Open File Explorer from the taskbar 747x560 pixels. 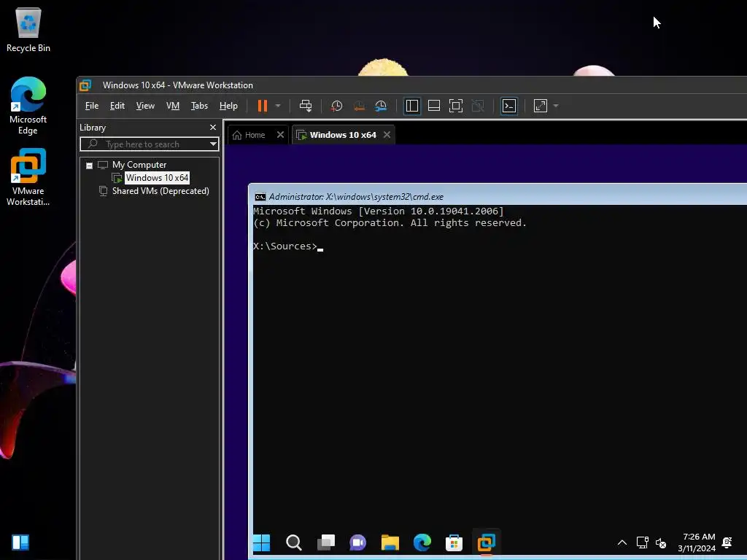(390, 542)
